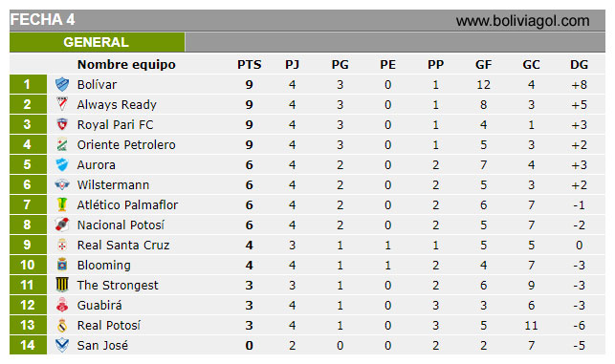Open the www.boliviagol.com link

(522, 21)
